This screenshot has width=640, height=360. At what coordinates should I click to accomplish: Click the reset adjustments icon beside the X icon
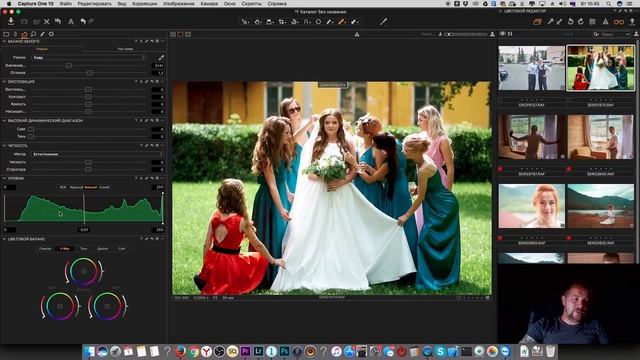[x=58, y=22]
